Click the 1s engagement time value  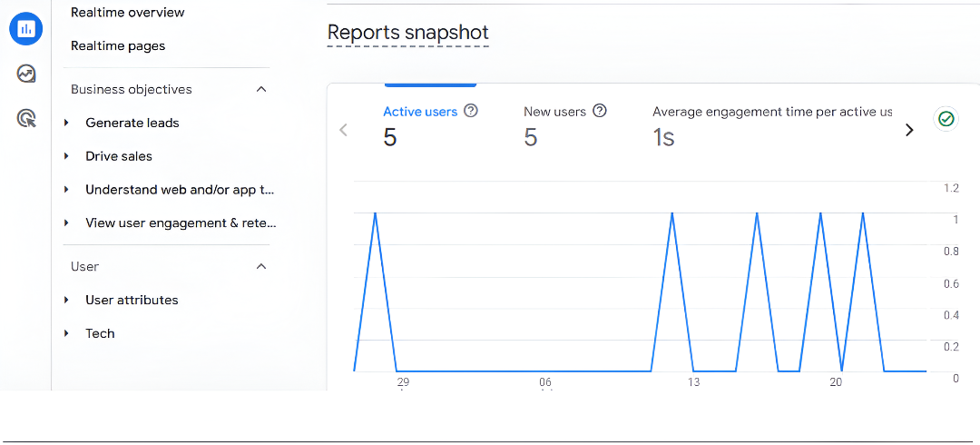pyautogui.click(x=663, y=138)
